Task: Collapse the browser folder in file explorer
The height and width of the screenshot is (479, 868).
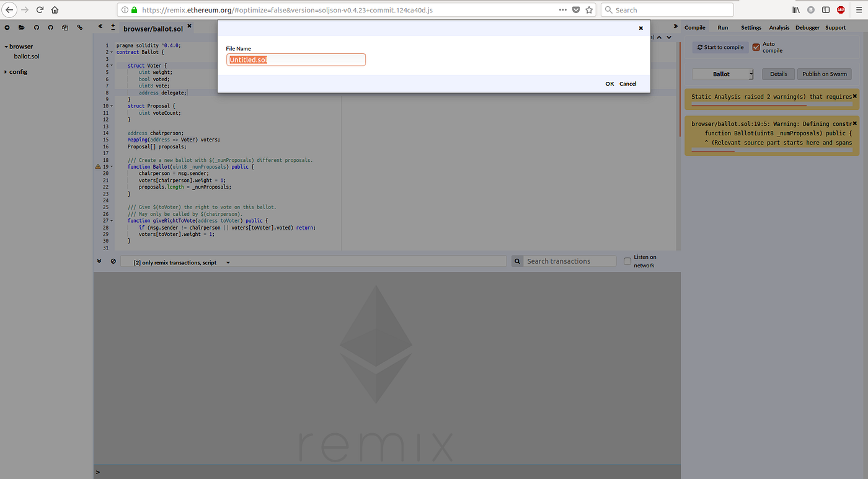Action: pyautogui.click(x=6, y=47)
